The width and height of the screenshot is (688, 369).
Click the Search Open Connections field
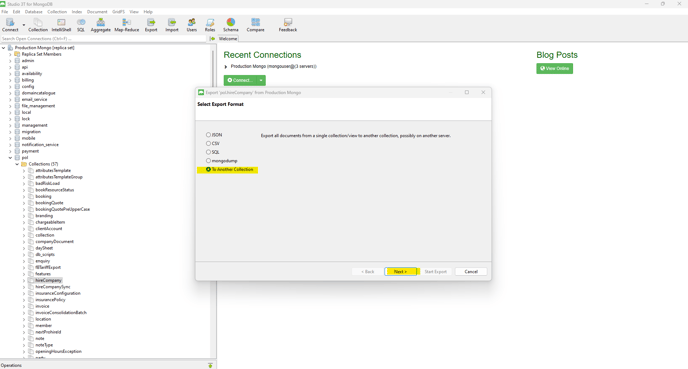(x=103, y=39)
